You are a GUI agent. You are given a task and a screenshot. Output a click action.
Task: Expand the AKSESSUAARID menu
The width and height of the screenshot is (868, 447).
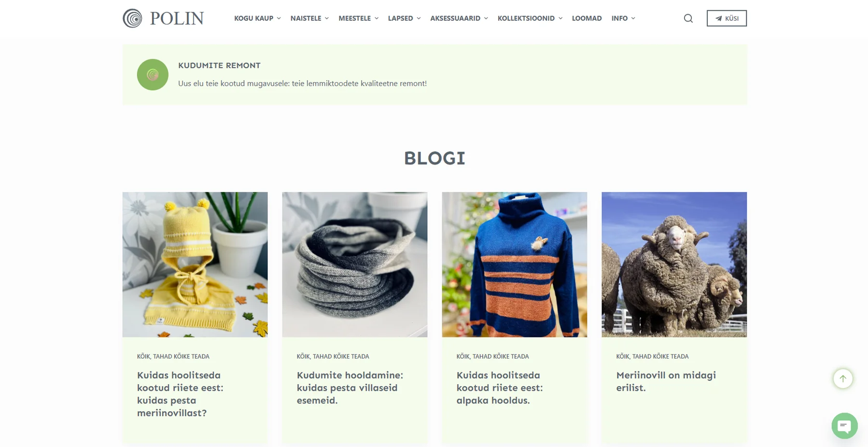pyautogui.click(x=459, y=18)
